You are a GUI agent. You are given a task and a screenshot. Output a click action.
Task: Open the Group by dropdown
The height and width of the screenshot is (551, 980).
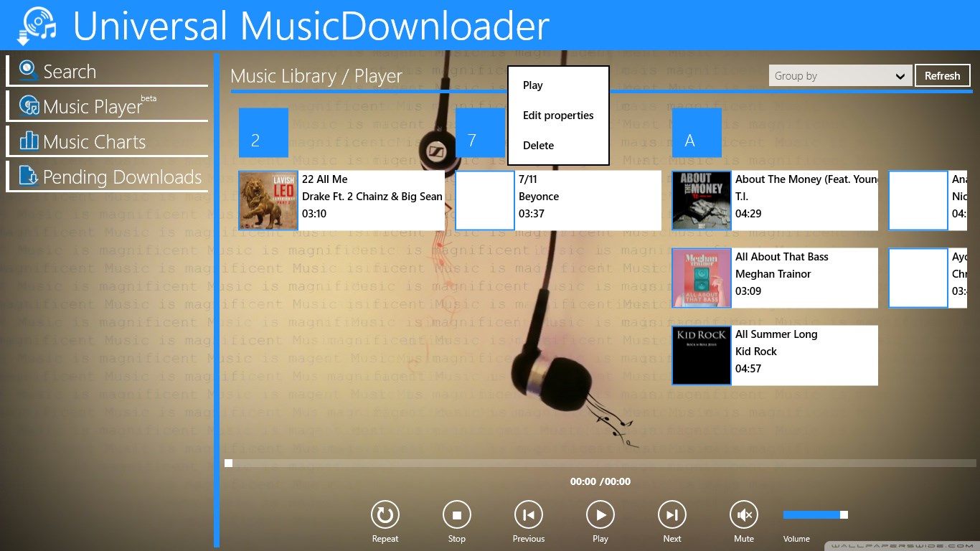click(839, 75)
